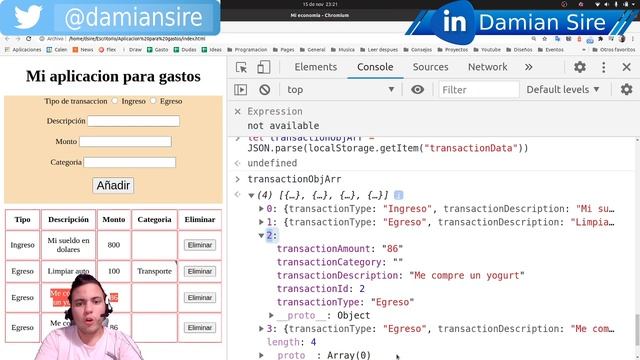Image resolution: width=640 pixels, height=360 pixels.
Task: Click the array info badge after (4)
Action: pos(398,195)
